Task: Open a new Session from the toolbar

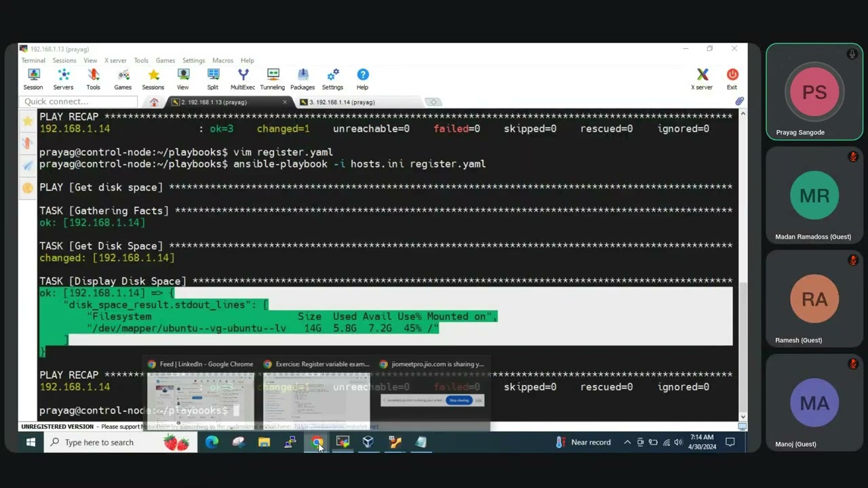Action: click(x=33, y=79)
